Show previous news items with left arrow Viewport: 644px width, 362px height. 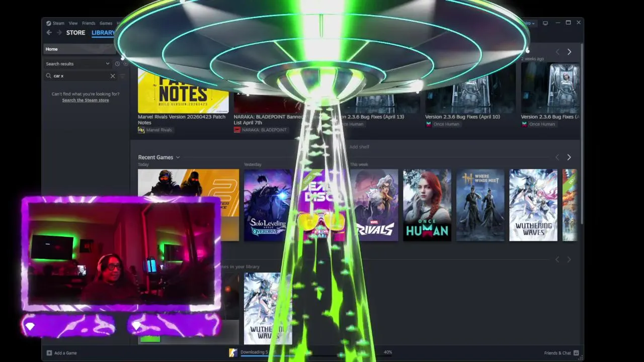coord(557,52)
